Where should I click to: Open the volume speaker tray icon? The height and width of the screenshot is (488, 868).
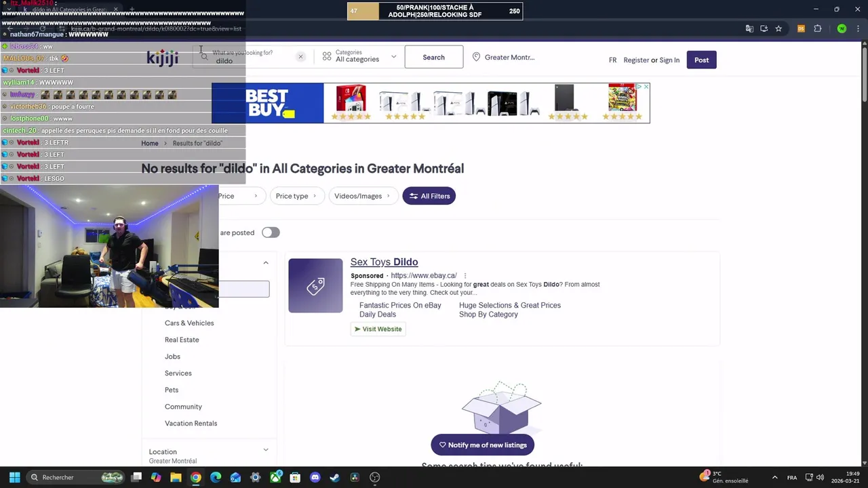coord(820,477)
